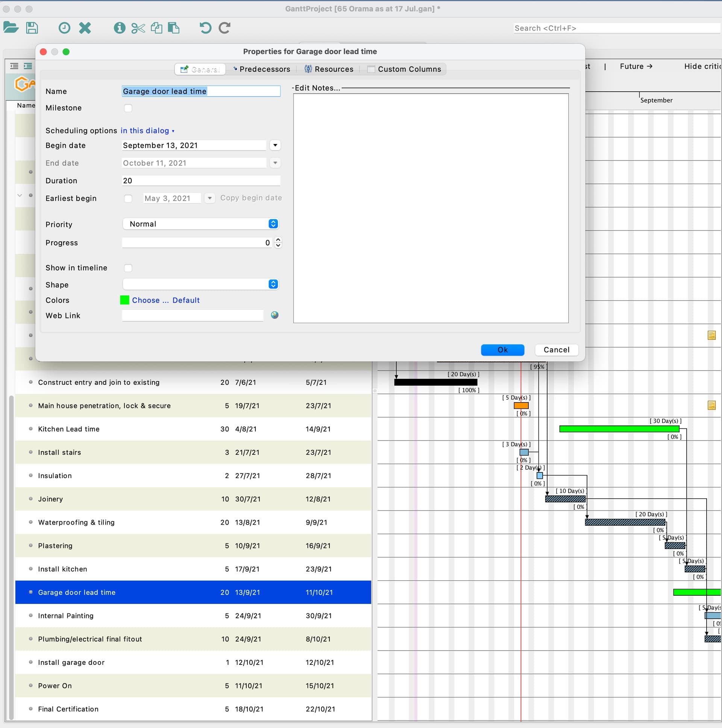The image size is (722, 728).
Task: Cut the selected task using scissors icon
Action: pyautogui.click(x=138, y=28)
